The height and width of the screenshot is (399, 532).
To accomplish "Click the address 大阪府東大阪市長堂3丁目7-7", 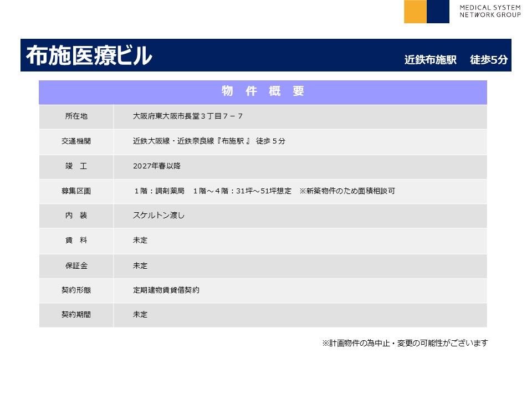I will pyautogui.click(x=188, y=116).
